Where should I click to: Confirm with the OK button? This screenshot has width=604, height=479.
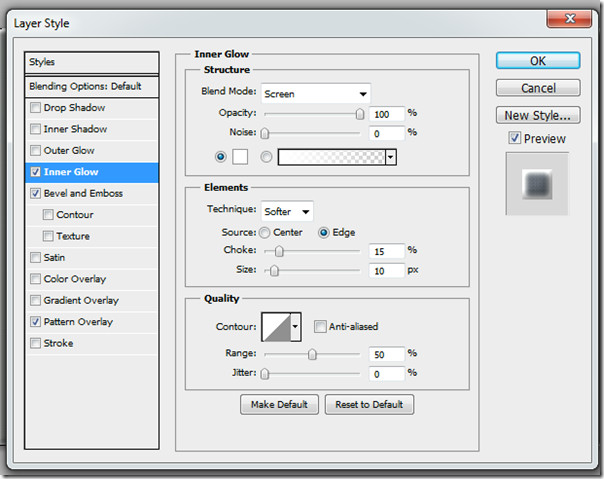point(538,61)
